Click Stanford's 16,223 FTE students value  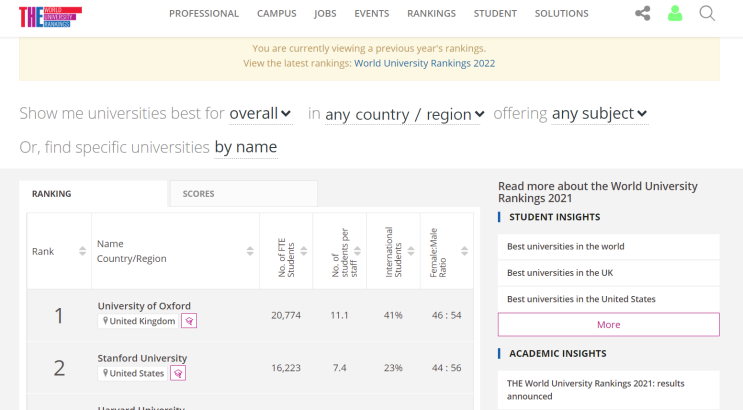(286, 368)
